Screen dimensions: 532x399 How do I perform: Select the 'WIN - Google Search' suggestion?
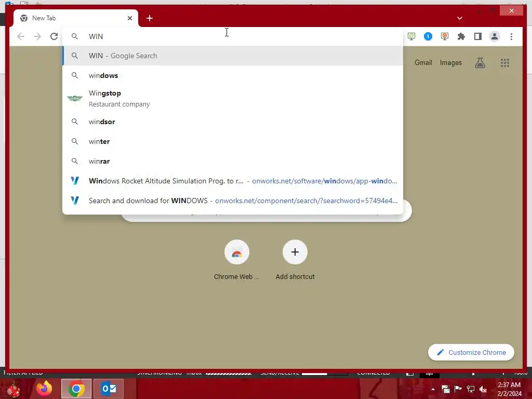click(233, 56)
